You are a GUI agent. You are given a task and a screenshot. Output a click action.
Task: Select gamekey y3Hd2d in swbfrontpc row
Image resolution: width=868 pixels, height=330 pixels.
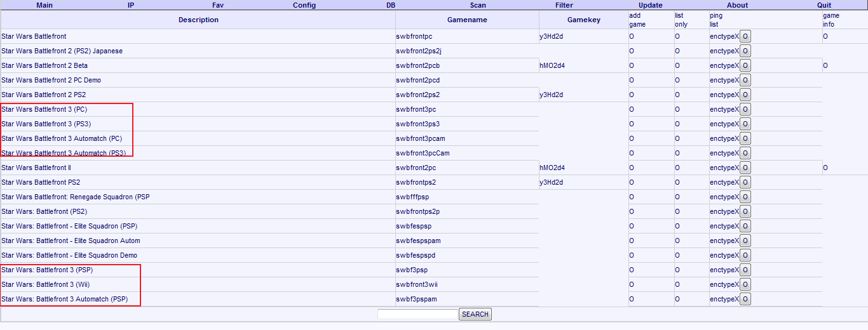(x=552, y=37)
